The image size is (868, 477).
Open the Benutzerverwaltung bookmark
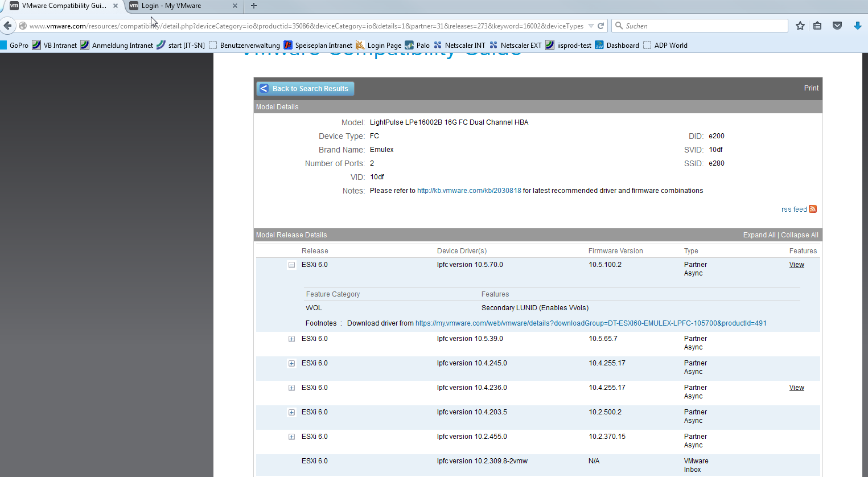244,45
